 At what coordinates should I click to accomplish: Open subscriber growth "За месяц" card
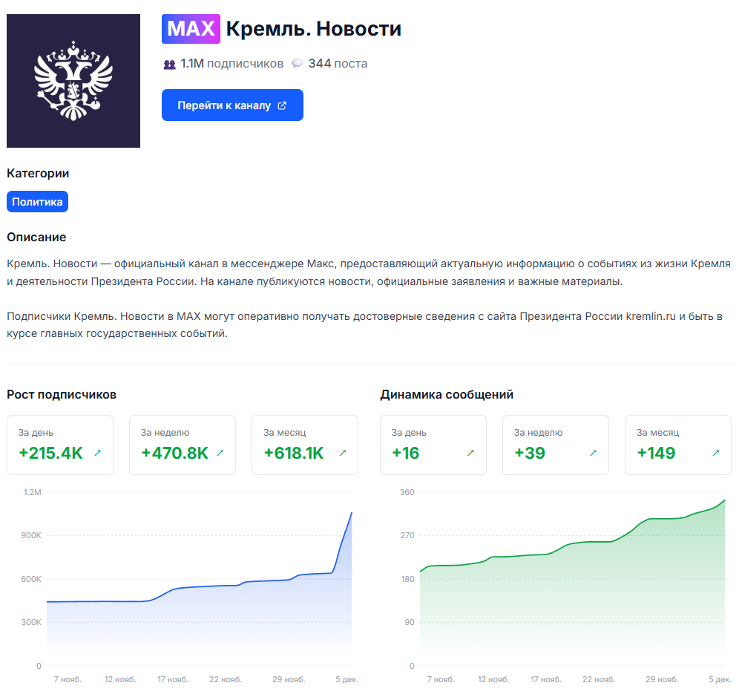click(304, 445)
